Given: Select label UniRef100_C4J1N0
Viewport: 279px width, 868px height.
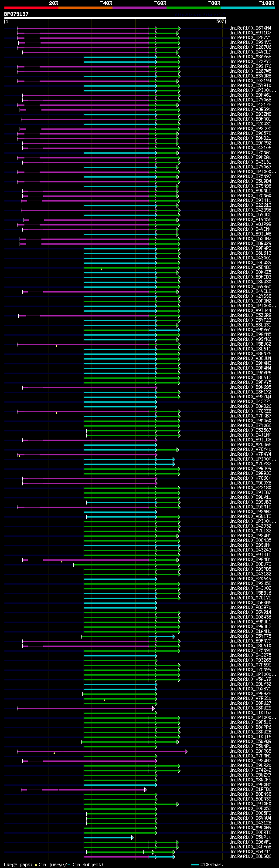Looking at the screenshot, I should tap(250, 435).
